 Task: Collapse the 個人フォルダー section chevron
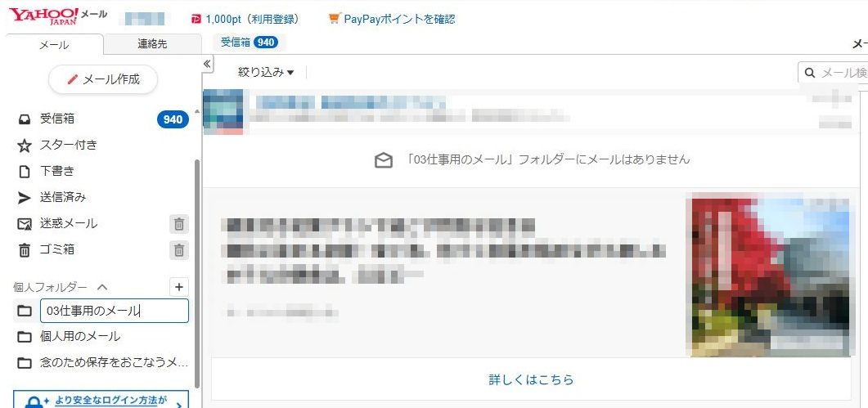[102, 287]
